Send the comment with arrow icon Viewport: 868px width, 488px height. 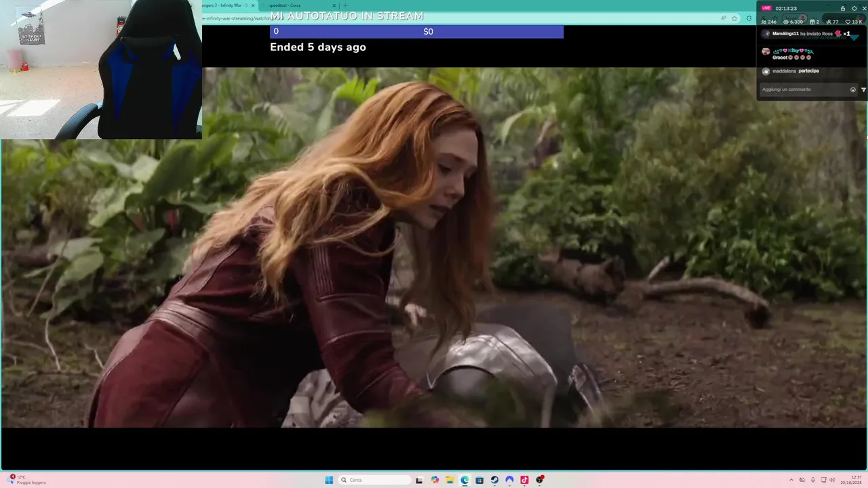click(x=863, y=89)
